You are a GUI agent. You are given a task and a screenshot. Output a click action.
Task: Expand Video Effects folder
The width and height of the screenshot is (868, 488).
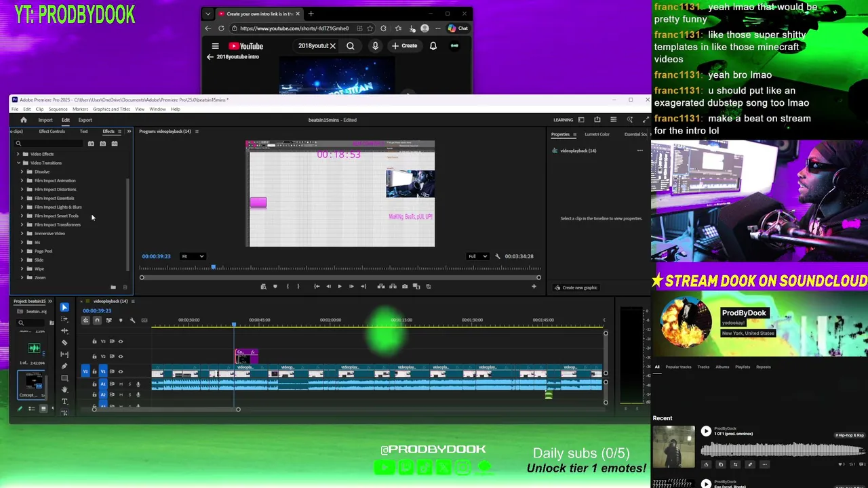(18, 154)
